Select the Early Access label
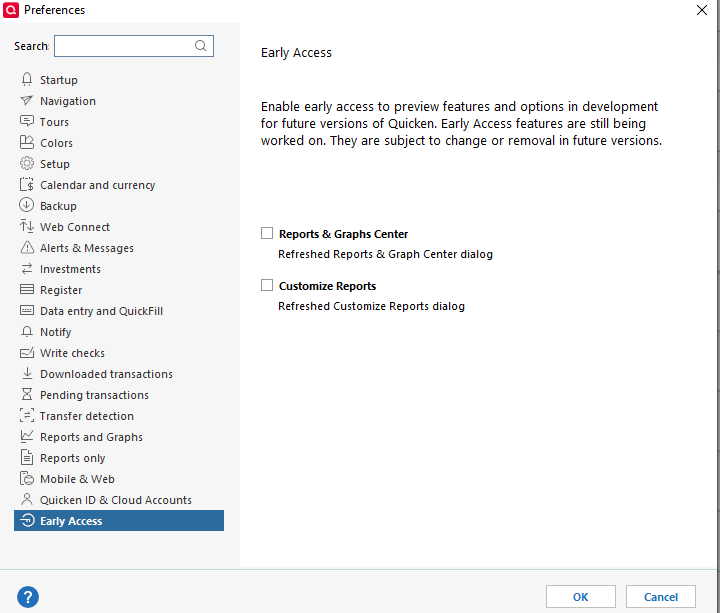Viewport: 720px width, 613px height. [x=71, y=521]
